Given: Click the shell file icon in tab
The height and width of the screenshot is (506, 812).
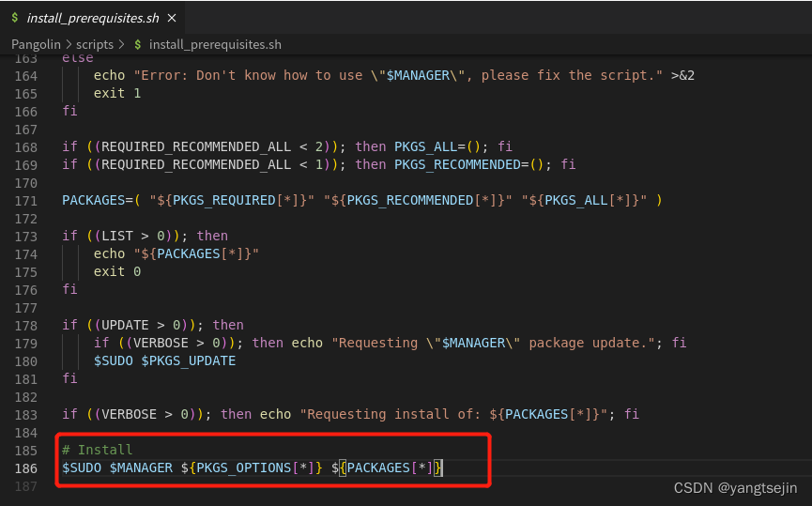Looking at the screenshot, I should pyautogui.click(x=15, y=18).
